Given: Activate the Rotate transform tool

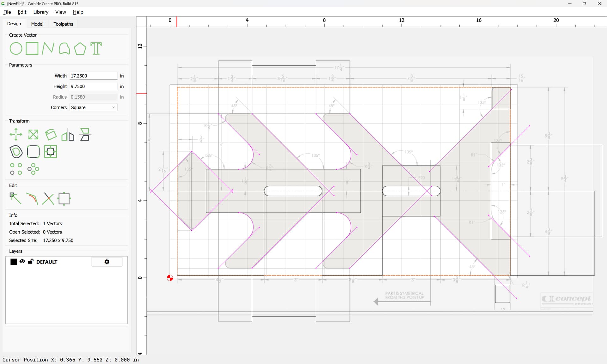Looking at the screenshot, I should (51, 135).
